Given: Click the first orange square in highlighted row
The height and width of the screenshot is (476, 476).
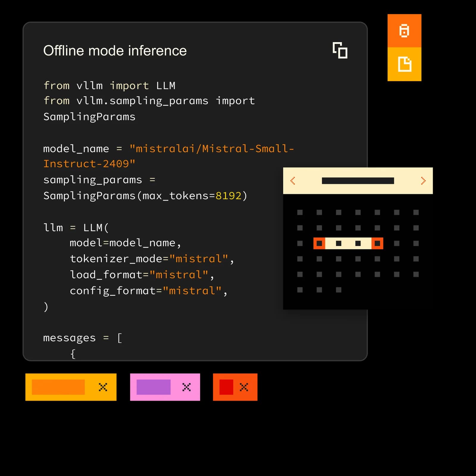Looking at the screenshot, I should pos(319,244).
